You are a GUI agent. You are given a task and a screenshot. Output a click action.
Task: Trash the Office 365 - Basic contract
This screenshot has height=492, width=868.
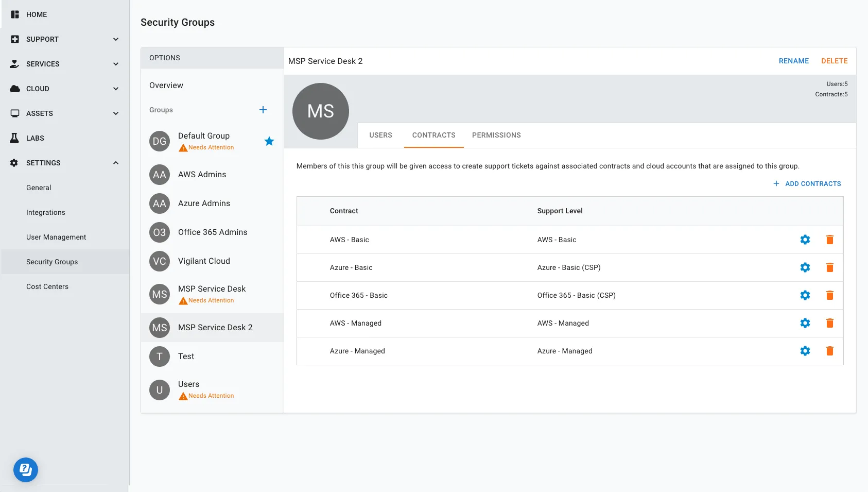coord(830,295)
